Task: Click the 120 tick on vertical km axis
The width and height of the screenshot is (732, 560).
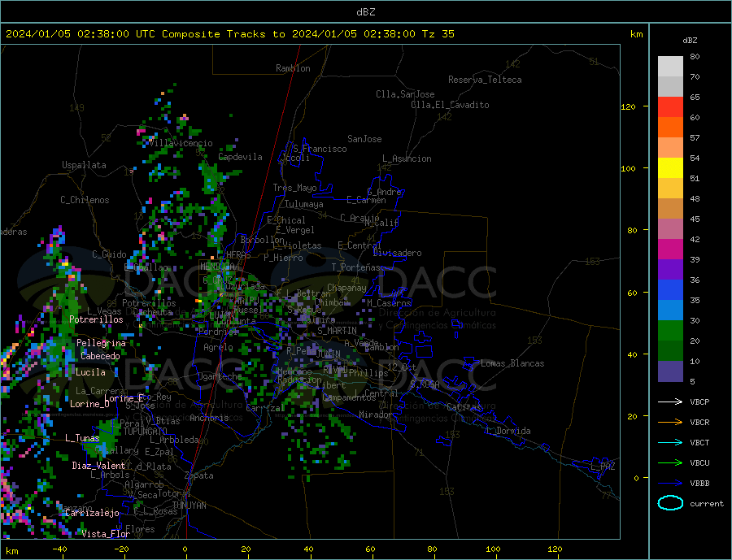Action: tap(628, 106)
